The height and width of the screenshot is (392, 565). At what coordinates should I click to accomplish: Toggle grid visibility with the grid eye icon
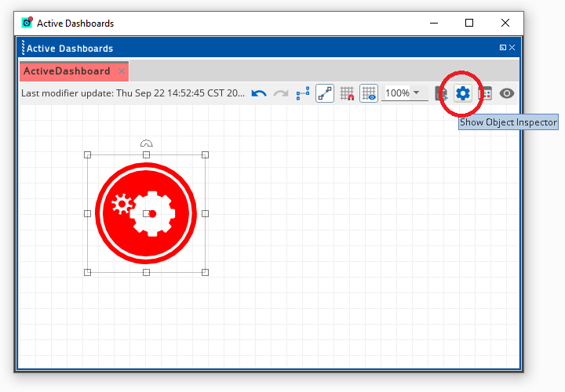368,93
